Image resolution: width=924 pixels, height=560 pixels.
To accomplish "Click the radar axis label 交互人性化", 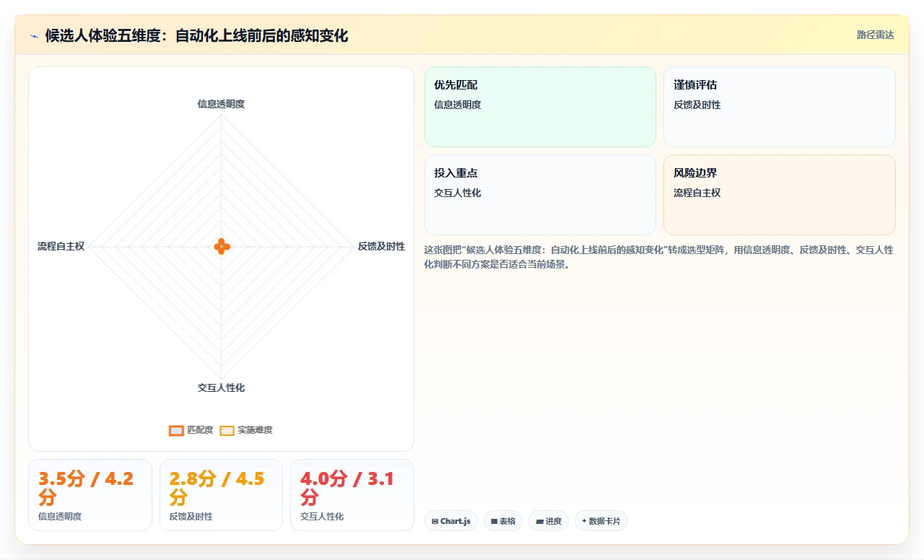I will 221,388.
